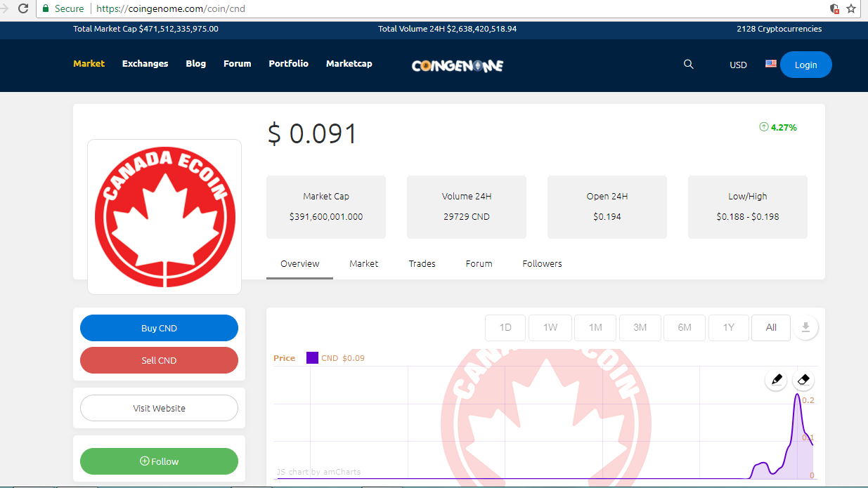Viewport: 868px width, 488px height.
Task: Switch to the Followers tab
Action: pos(542,264)
